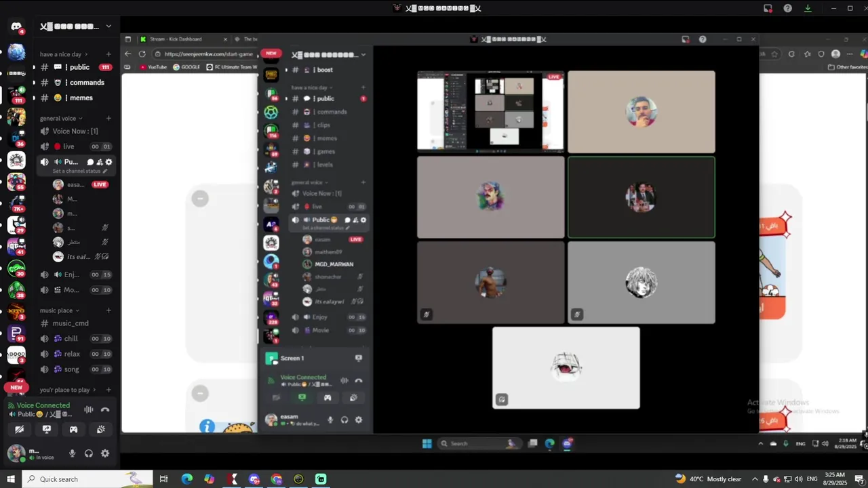Image resolution: width=868 pixels, height=488 pixels.
Task: Add channel to 'you'r place to play' category
Action: pos(108,390)
